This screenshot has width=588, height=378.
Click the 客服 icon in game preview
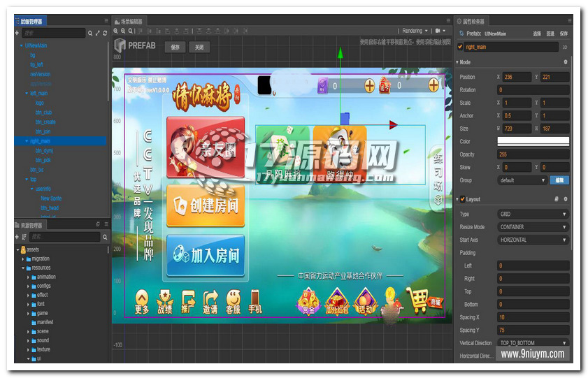pyautogui.click(x=234, y=302)
